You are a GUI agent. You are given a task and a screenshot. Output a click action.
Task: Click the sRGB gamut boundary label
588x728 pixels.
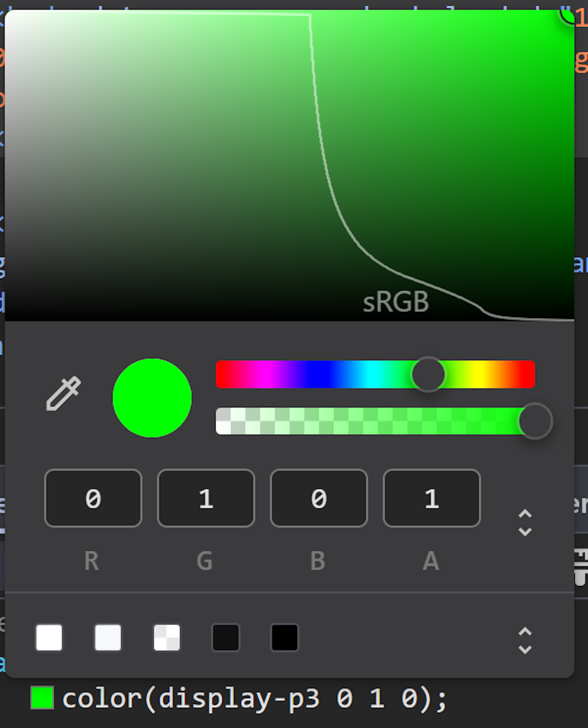point(396,302)
